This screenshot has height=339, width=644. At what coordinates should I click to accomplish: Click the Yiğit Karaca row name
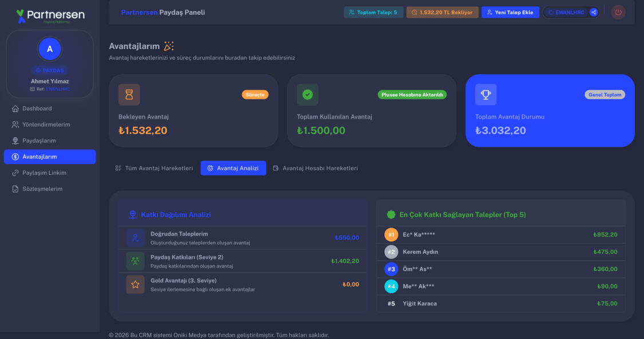tap(420, 304)
